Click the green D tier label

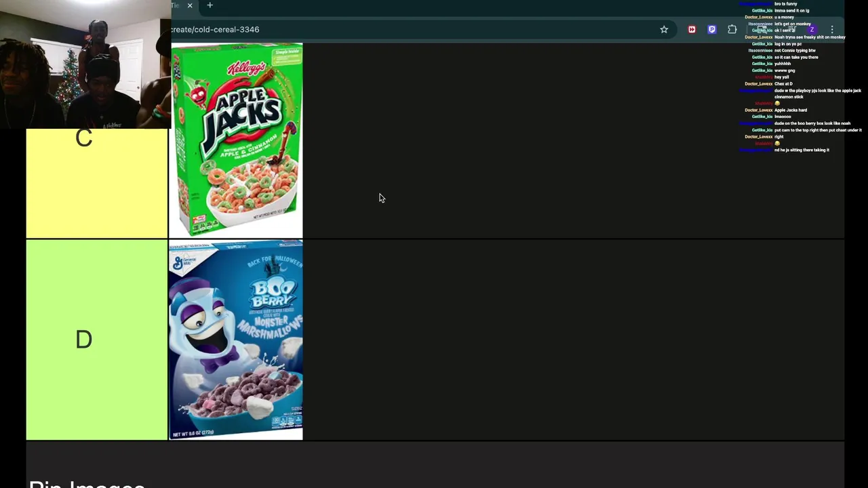pyautogui.click(x=96, y=340)
